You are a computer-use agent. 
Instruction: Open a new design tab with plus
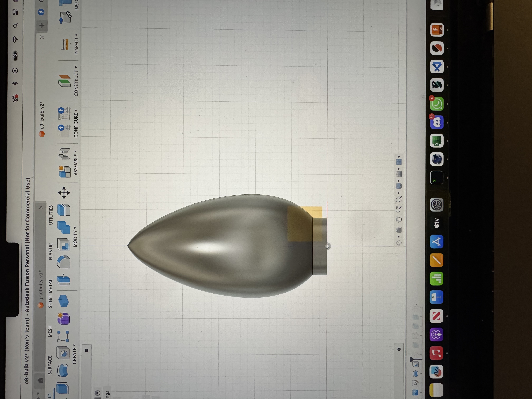[42, 25]
